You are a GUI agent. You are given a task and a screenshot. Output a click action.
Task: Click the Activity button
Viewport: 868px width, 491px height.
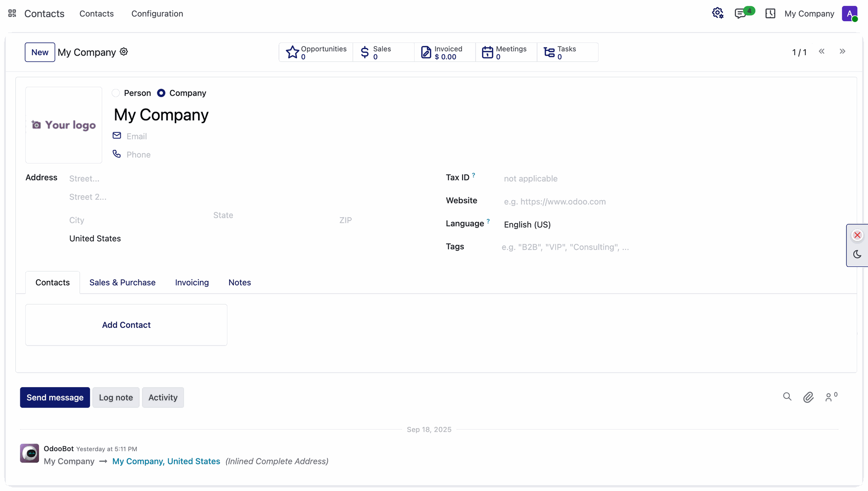coord(163,397)
